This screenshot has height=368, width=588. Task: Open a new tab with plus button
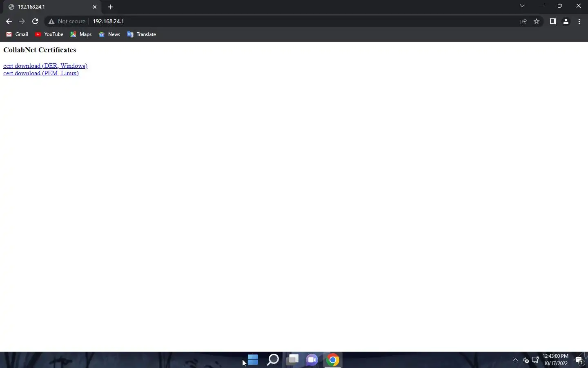110,7
